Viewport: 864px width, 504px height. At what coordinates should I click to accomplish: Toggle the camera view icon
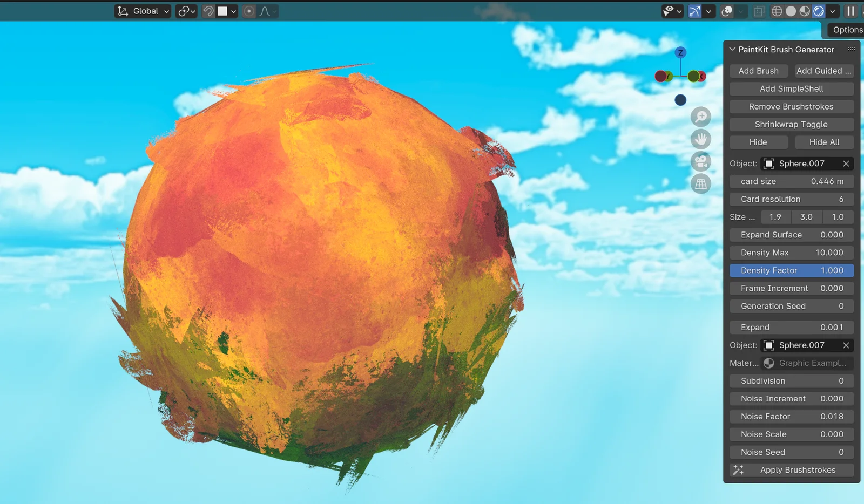701,162
